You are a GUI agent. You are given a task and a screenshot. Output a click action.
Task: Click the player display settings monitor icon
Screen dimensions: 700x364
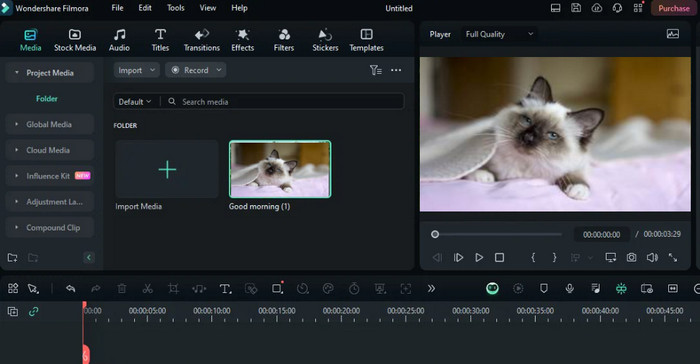610,258
